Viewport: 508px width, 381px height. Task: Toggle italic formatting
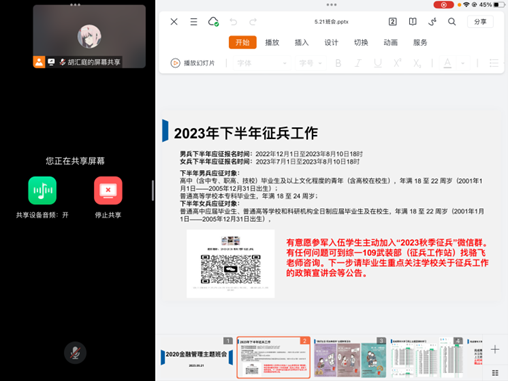358,63
